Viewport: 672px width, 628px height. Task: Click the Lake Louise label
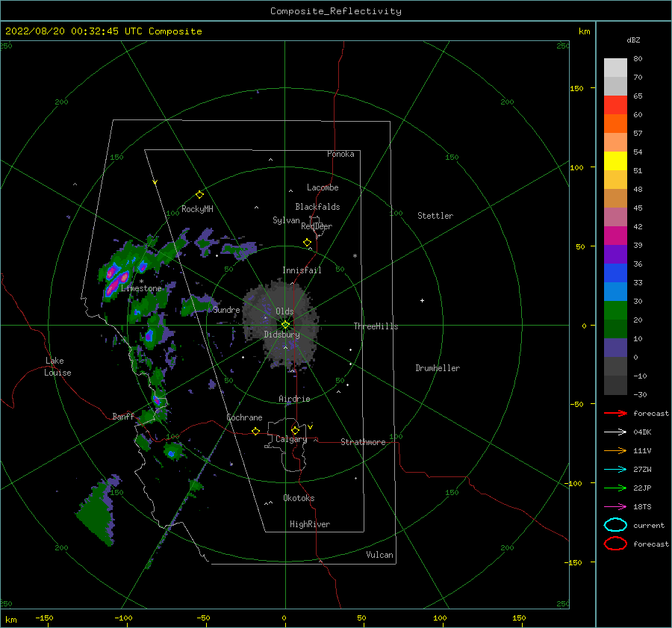(x=57, y=367)
